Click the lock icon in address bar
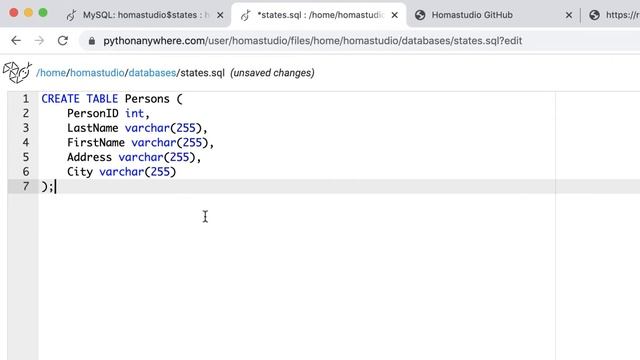This screenshot has height=360, width=640. click(92, 41)
